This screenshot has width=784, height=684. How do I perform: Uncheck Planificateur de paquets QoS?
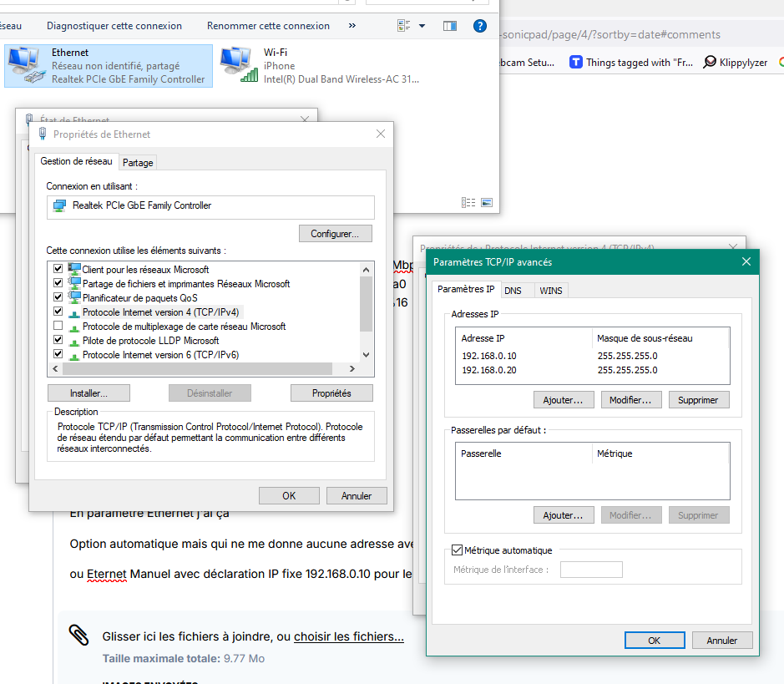pos(58,297)
